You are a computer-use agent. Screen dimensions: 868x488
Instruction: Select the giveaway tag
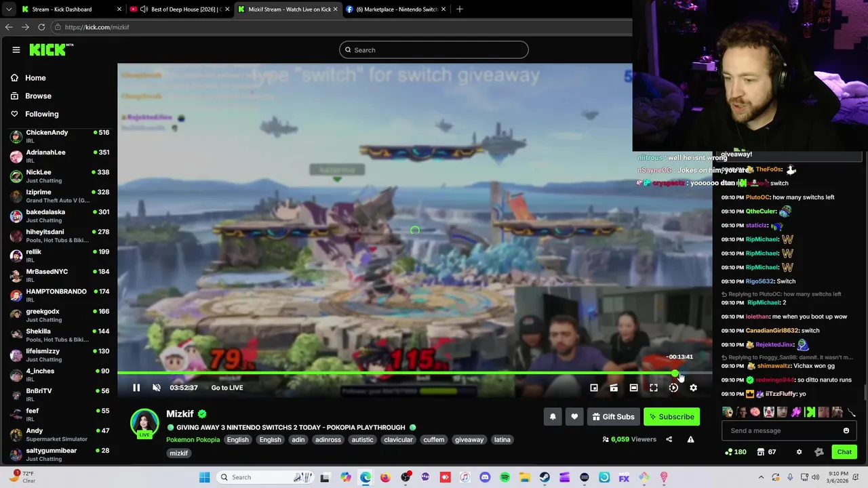[x=469, y=440]
